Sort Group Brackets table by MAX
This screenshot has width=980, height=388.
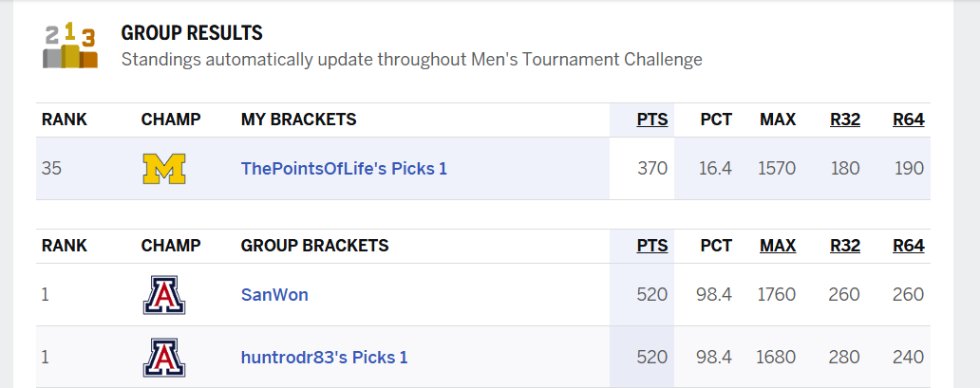click(x=778, y=246)
